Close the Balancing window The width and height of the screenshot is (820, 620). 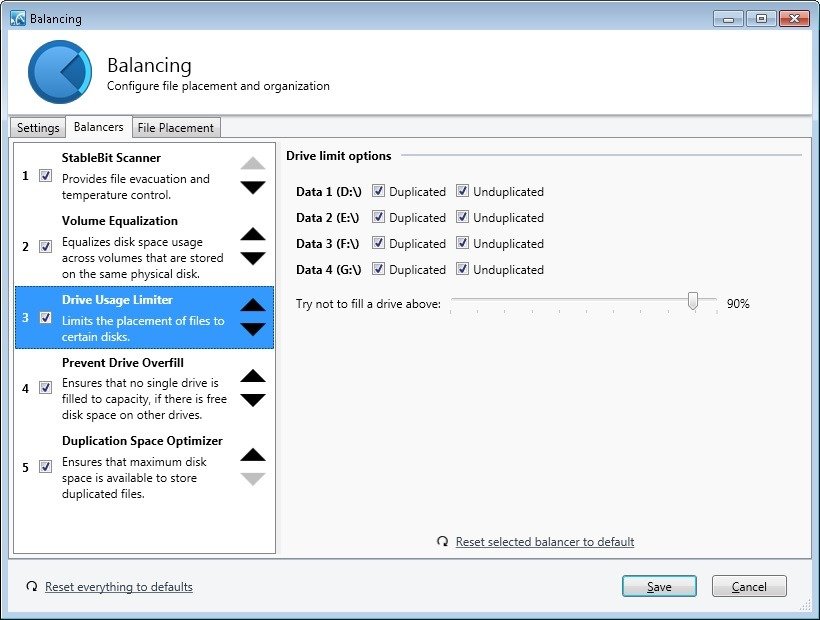(794, 19)
